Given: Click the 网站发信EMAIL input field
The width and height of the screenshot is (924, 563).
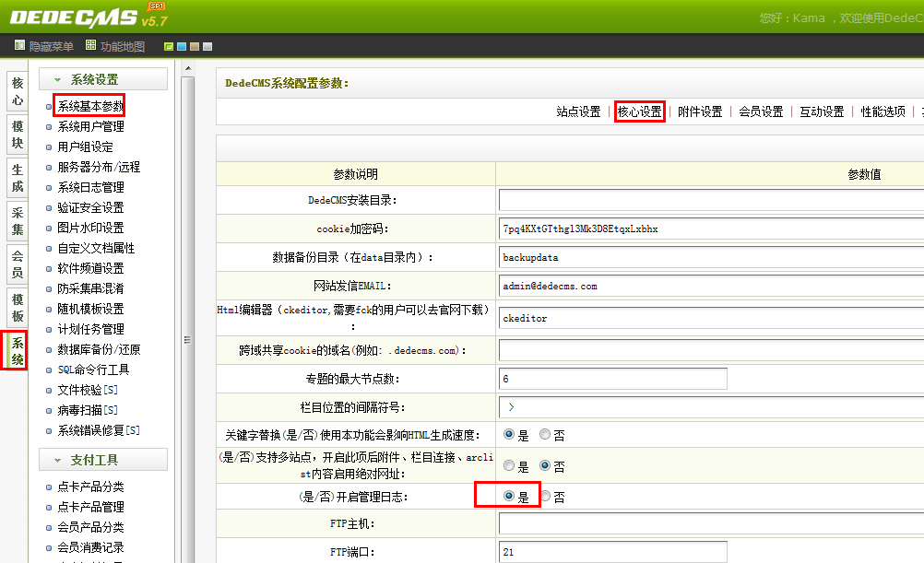Looking at the screenshot, I should (711, 286).
